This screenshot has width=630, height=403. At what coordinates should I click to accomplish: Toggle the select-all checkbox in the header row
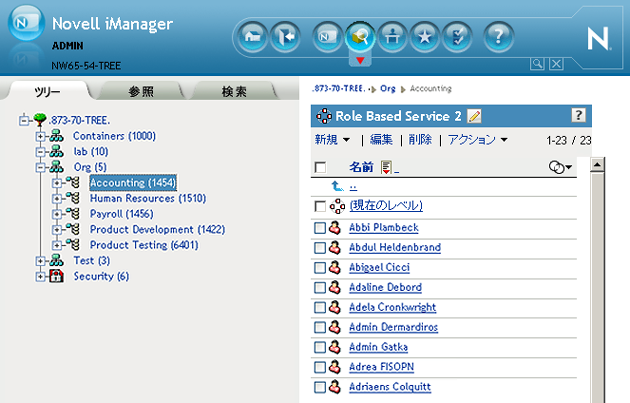(x=321, y=167)
